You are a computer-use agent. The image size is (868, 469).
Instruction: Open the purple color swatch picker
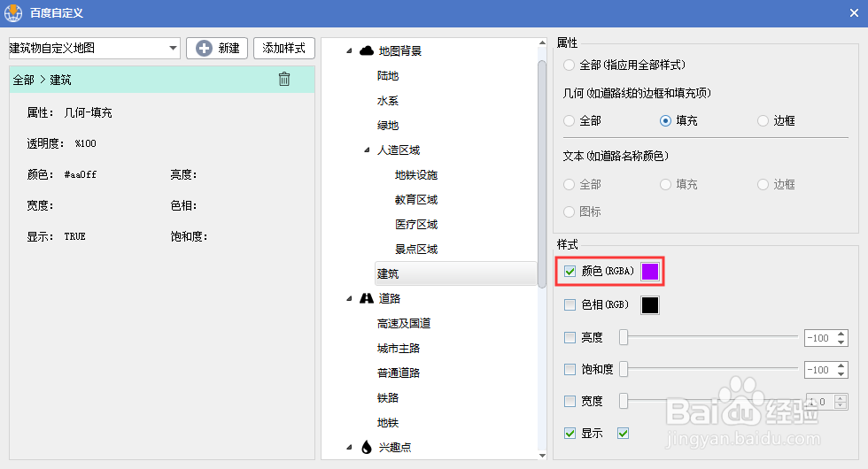point(650,271)
